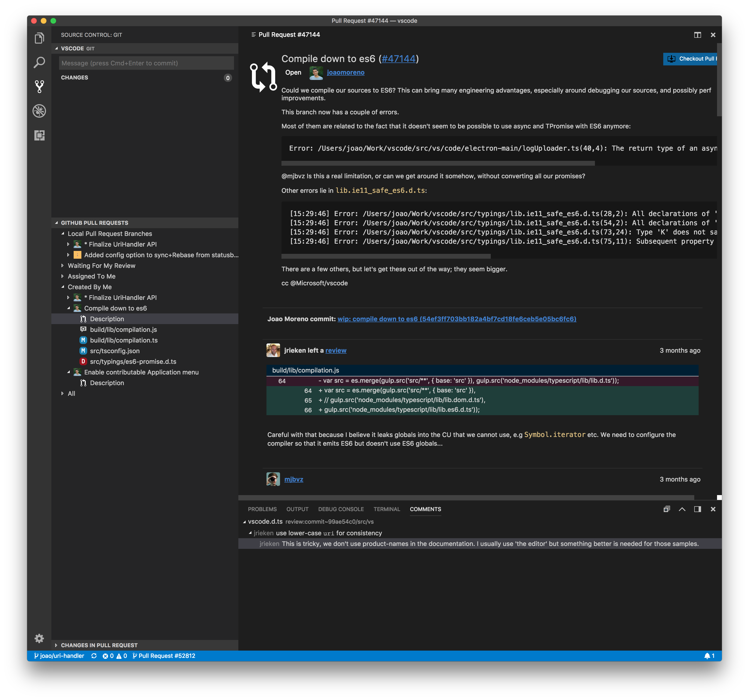Click horizontal scrollbar under first error block

pos(438,163)
